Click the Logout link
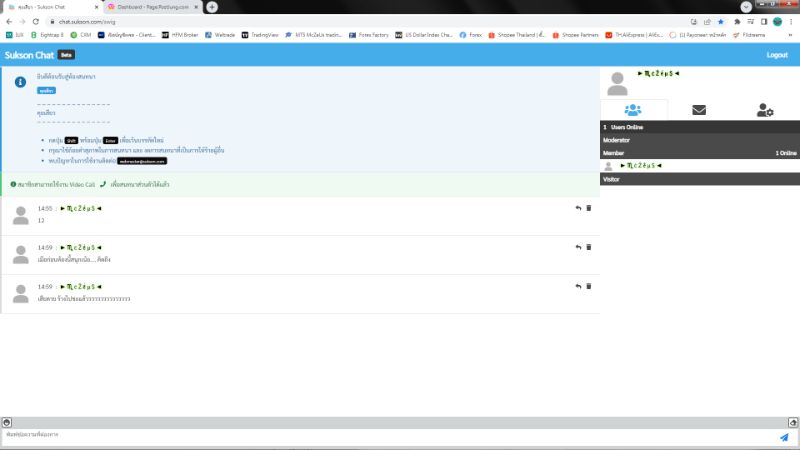This screenshot has height=450, width=800. coord(777,55)
